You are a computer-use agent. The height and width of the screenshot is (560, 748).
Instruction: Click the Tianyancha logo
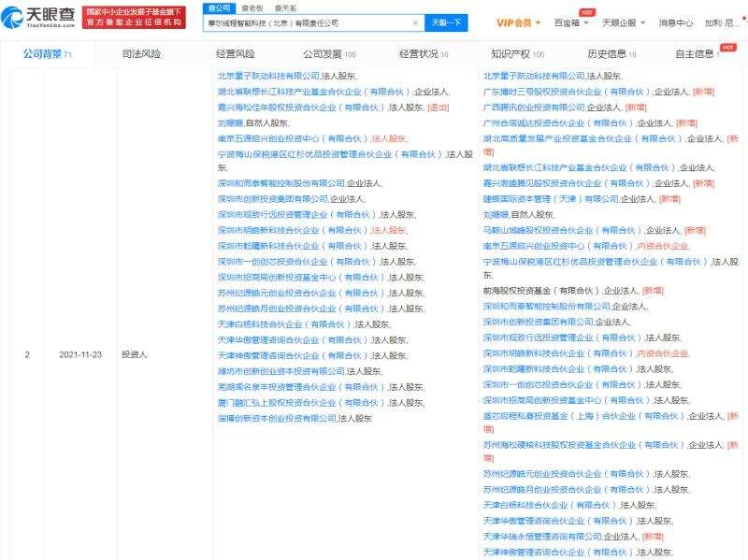pyautogui.click(x=40, y=19)
